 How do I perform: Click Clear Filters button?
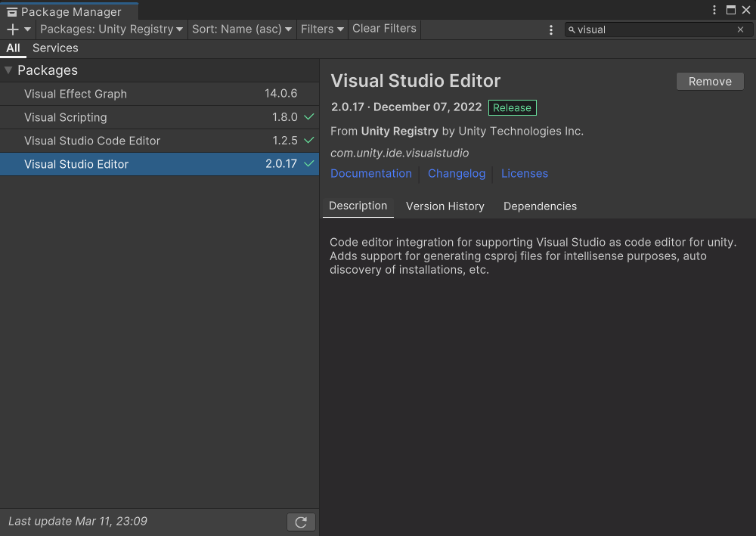[384, 29]
